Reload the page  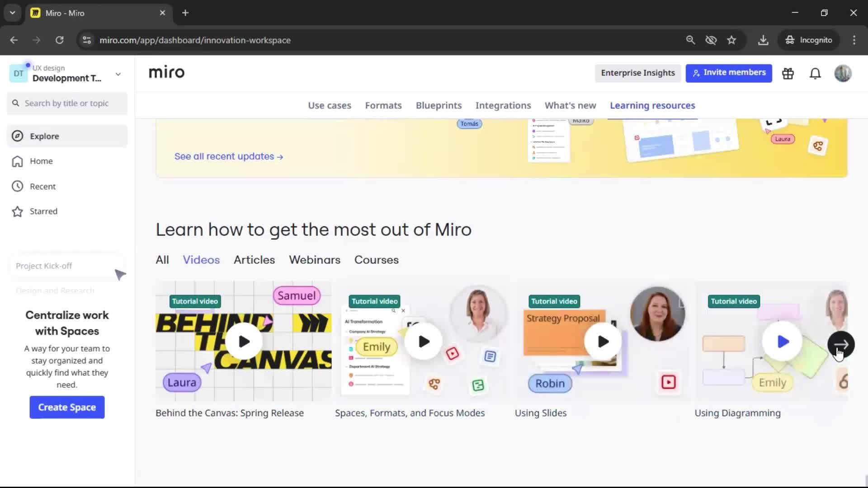(x=59, y=40)
